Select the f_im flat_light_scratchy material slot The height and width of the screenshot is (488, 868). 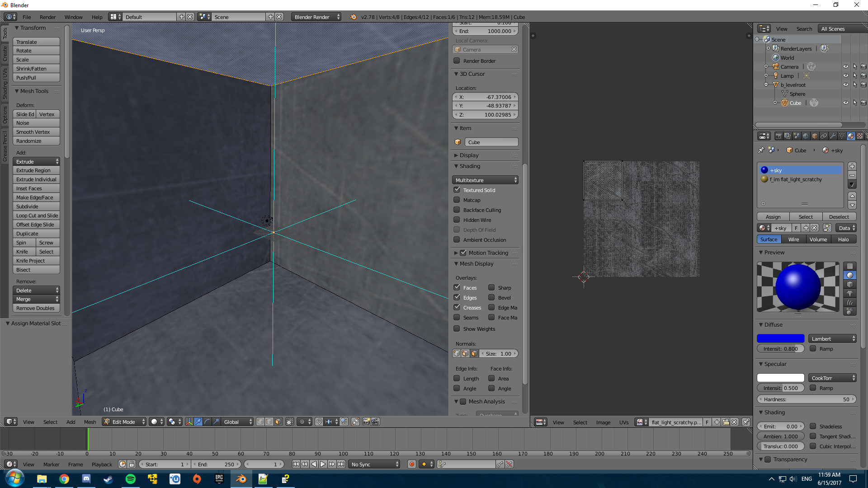point(796,179)
